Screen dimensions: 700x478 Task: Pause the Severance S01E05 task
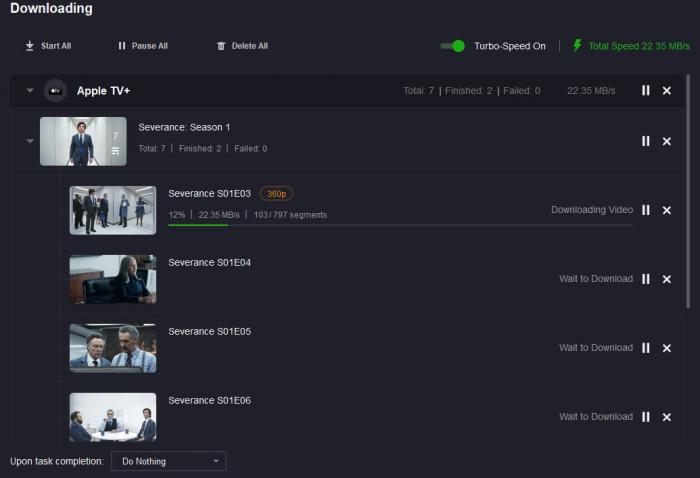(646, 348)
